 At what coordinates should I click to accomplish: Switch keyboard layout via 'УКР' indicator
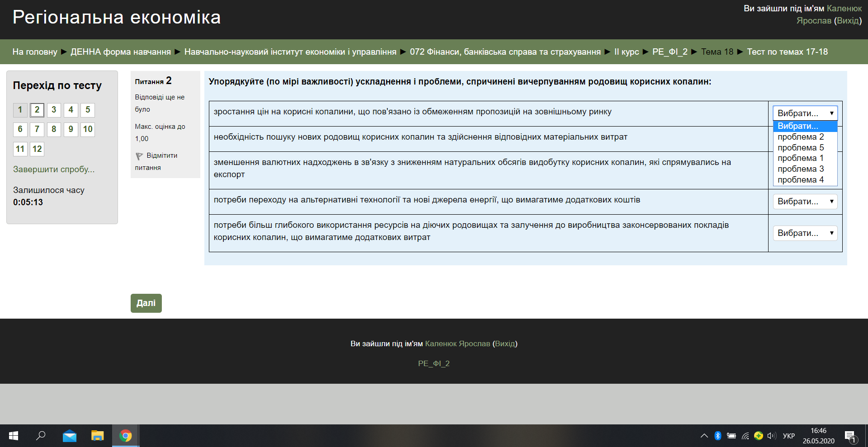pos(789,435)
